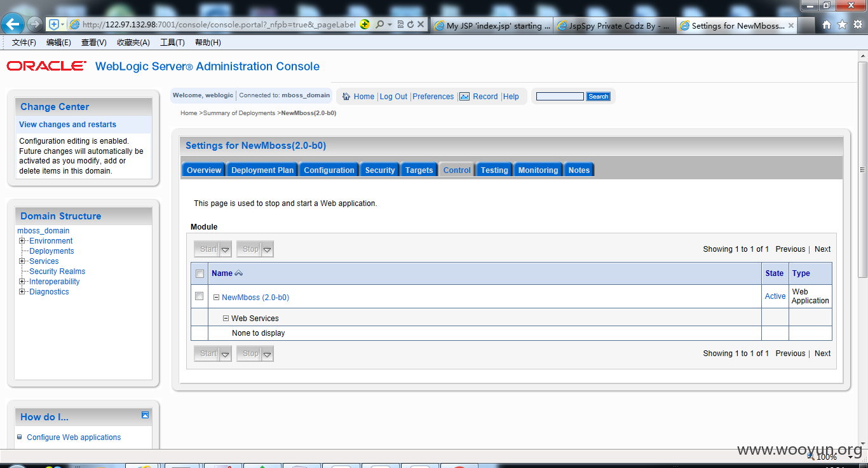868x468 pixels.
Task: Open the browser home page icon
Action: point(827,25)
